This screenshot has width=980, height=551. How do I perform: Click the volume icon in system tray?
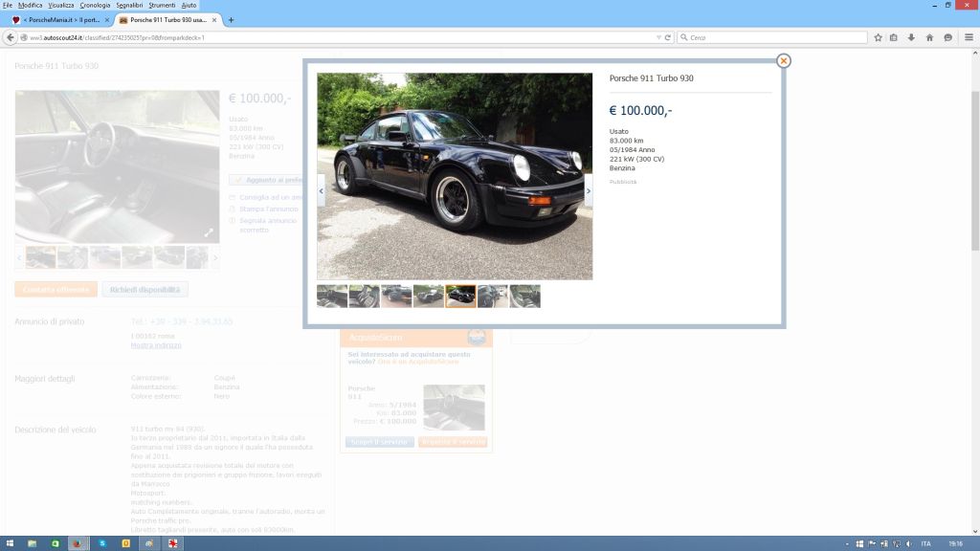click(909, 544)
